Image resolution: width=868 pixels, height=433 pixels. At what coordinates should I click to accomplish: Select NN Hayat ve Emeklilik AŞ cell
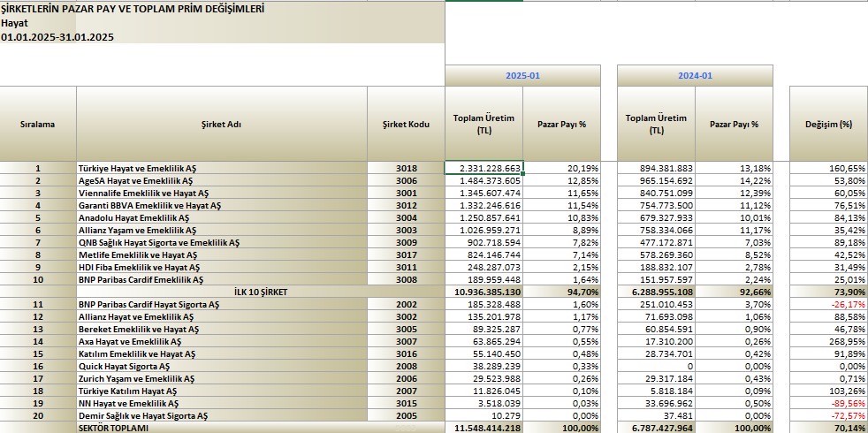pyautogui.click(x=222, y=403)
